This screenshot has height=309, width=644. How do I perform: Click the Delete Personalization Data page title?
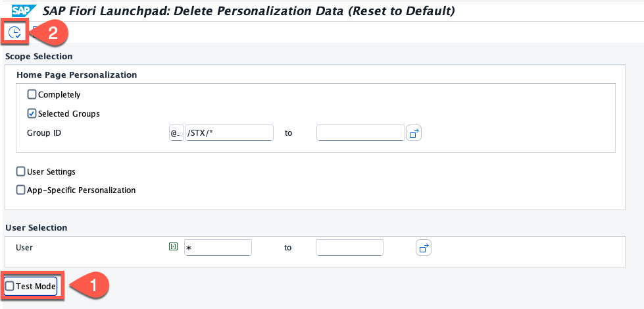(x=249, y=10)
